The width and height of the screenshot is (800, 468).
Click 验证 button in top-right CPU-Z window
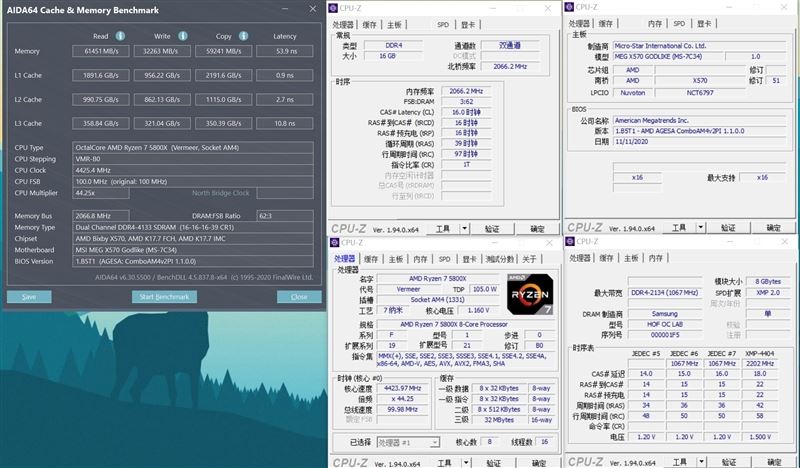pos(728,228)
